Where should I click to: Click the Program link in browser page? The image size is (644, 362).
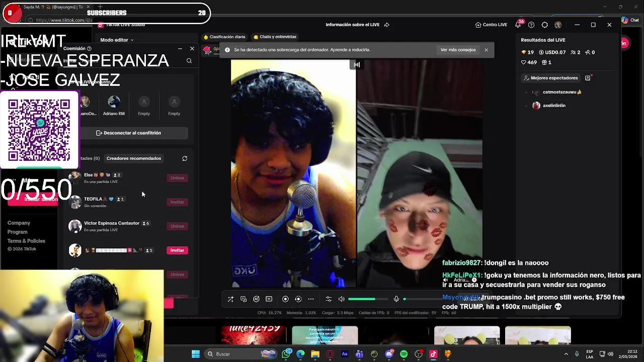coord(17,232)
